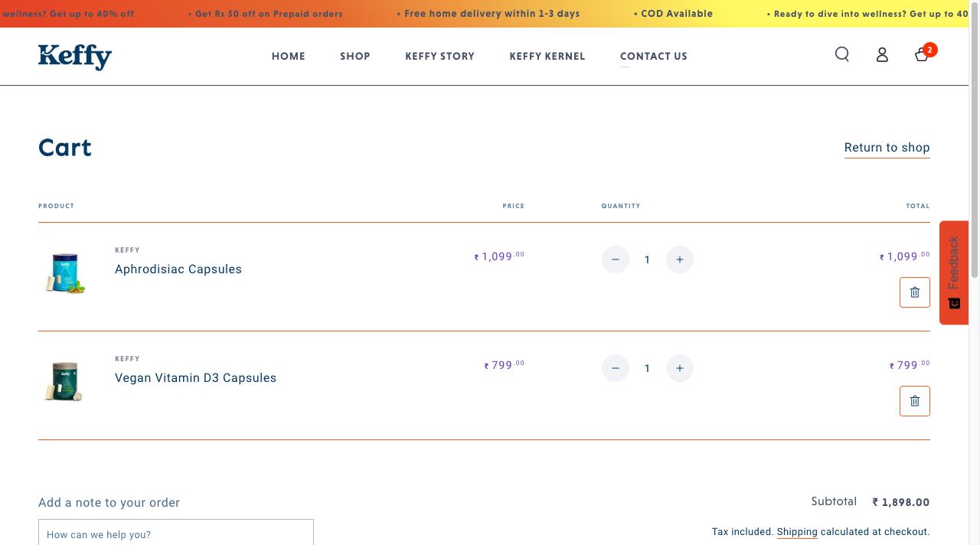Image resolution: width=980 pixels, height=545 pixels.
Task: Click the Free home delivery announcement text
Action: (x=488, y=14)
